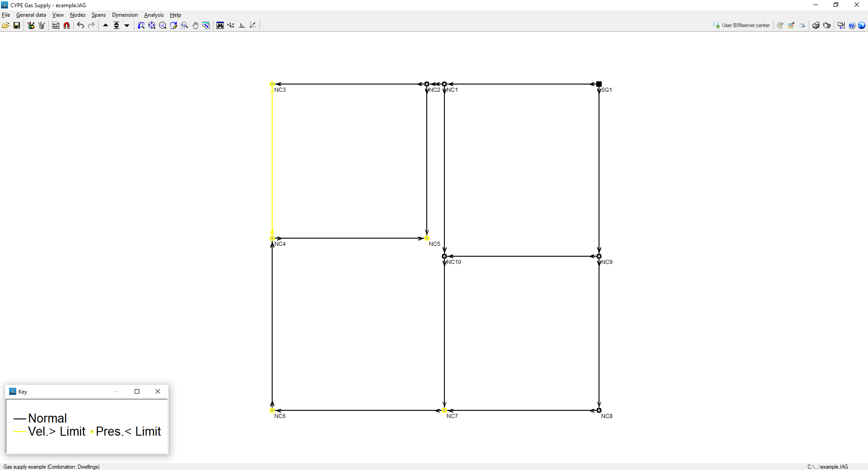Open the Spans menu
This screenshot has width=868, height=470.
[99, 15]
